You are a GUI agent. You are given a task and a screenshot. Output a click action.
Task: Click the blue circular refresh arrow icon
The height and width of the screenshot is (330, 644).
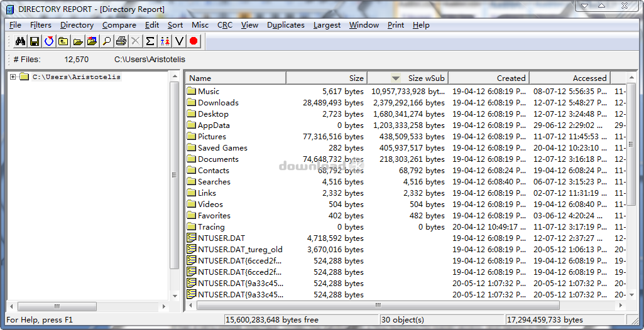49,41
